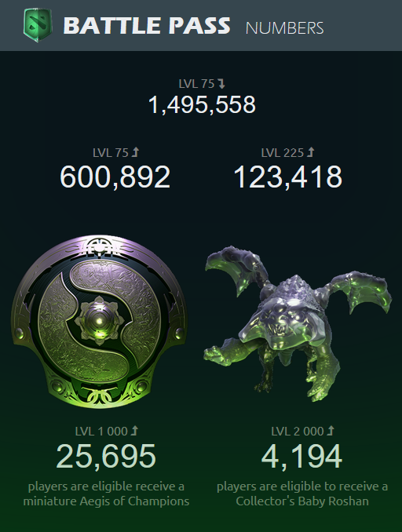Click the BATTLE PASS title text

(x=147, y=25)
